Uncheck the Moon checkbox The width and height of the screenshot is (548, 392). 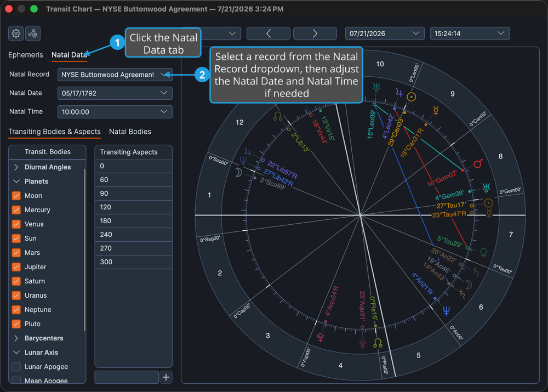(x=16, y=196)
